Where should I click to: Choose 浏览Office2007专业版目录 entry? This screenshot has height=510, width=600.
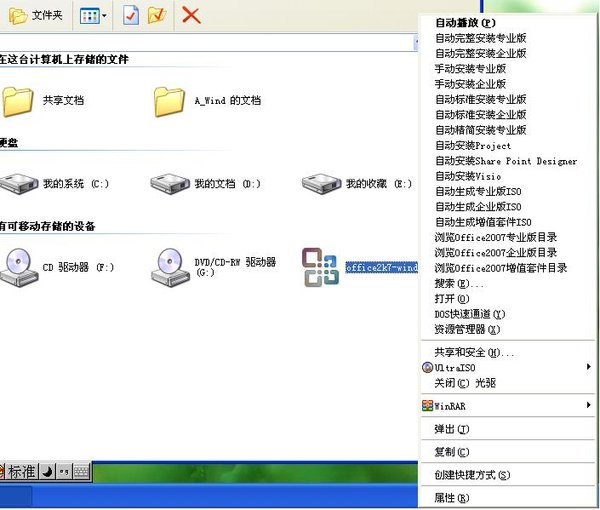pyautogui.click(x=507, y=238)
